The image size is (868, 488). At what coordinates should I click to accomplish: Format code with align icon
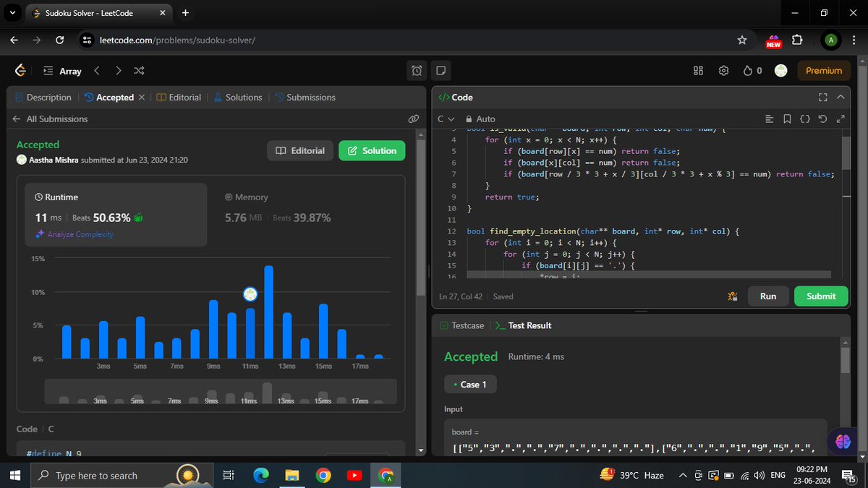(769, 119)
